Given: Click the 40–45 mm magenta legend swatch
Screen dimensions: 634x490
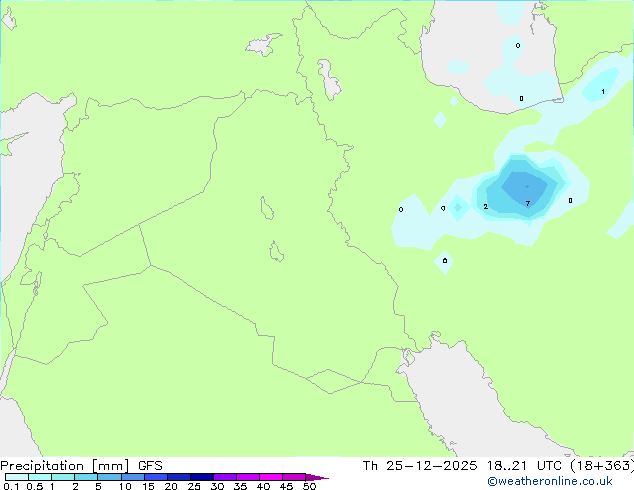Looking at the screenshot, I should click(x=271, y=477).
